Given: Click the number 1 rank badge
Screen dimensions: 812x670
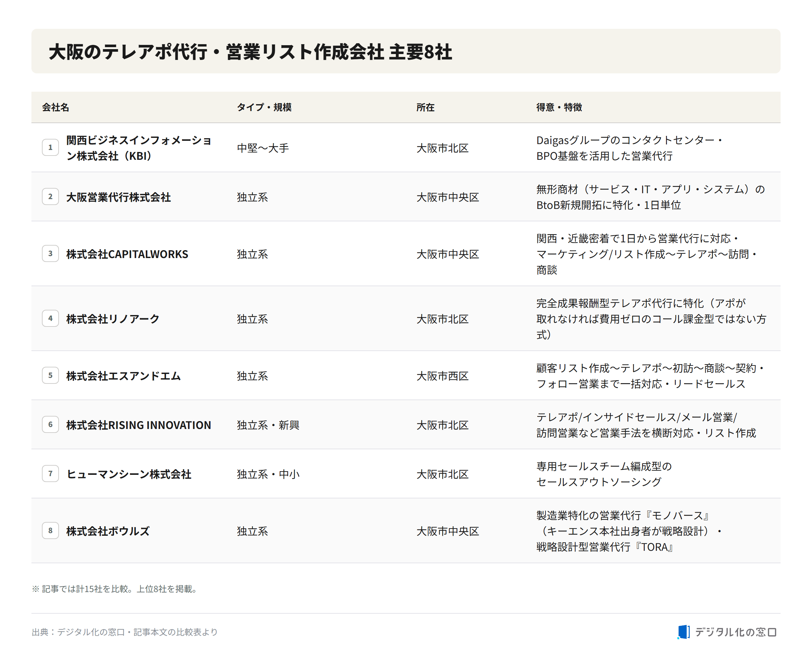Looking at the screenshot, I should click(x=50, y=147).
